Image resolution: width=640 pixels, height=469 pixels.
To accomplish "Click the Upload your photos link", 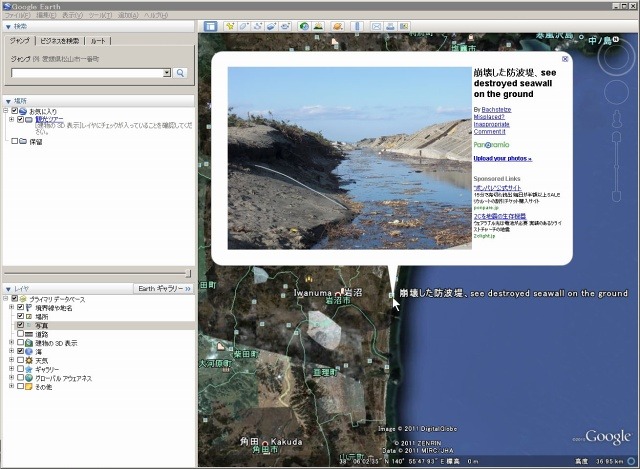I will click(502, 158).
